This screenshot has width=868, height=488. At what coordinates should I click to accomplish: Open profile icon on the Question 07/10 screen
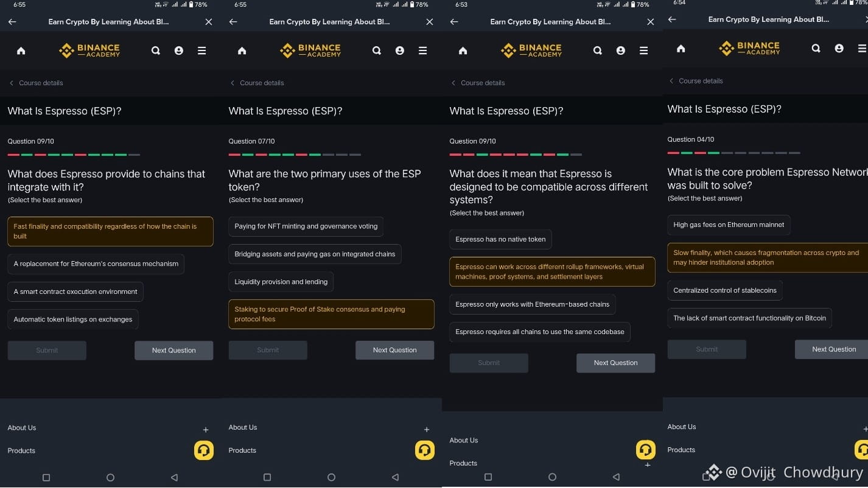(400, 51)
